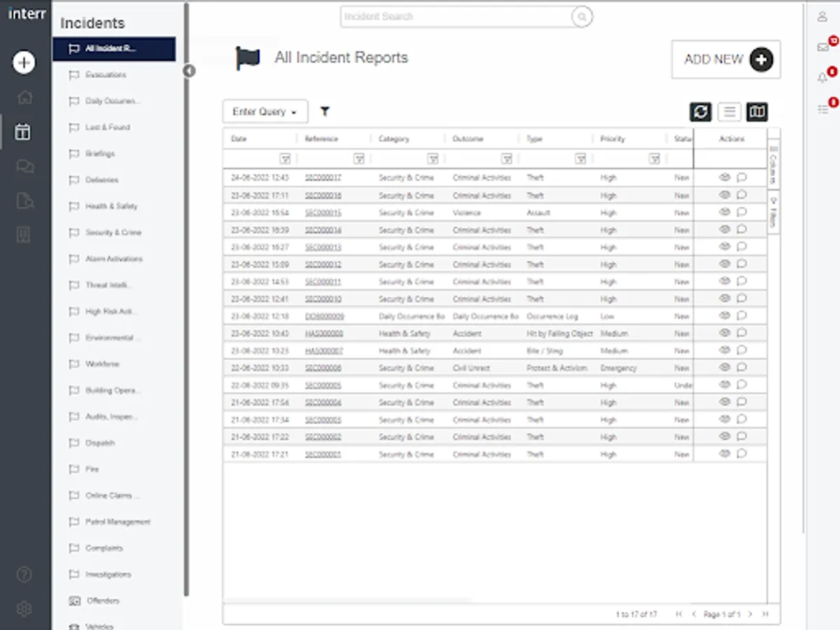Image resolution: width=840 pixels, height=630 pixels.
Task: Click the plus create icon in left rail
Action: [24, 62]
